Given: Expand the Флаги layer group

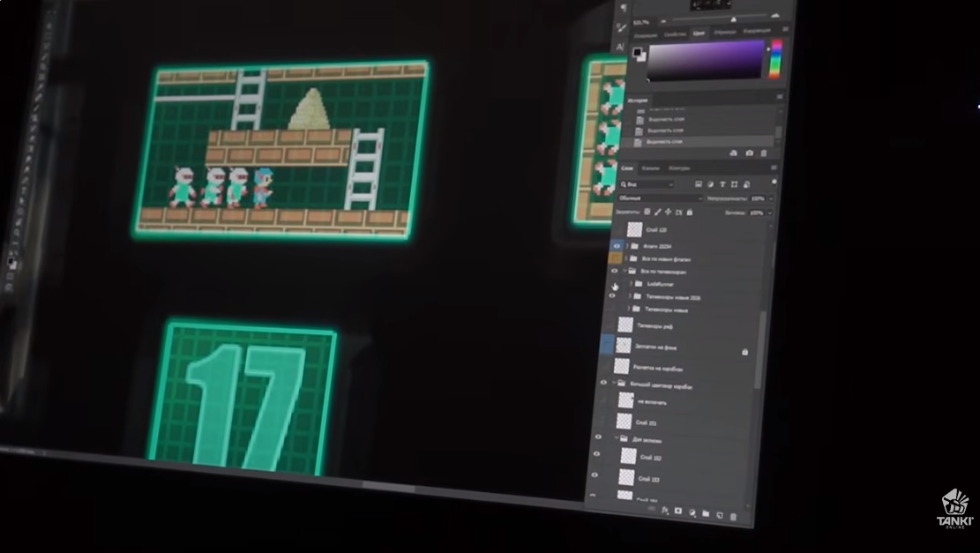Looking at the screenshot, I should (627, 246).
